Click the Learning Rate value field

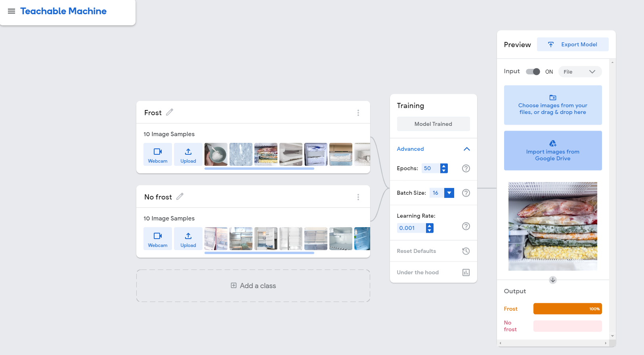click(411, 228)
